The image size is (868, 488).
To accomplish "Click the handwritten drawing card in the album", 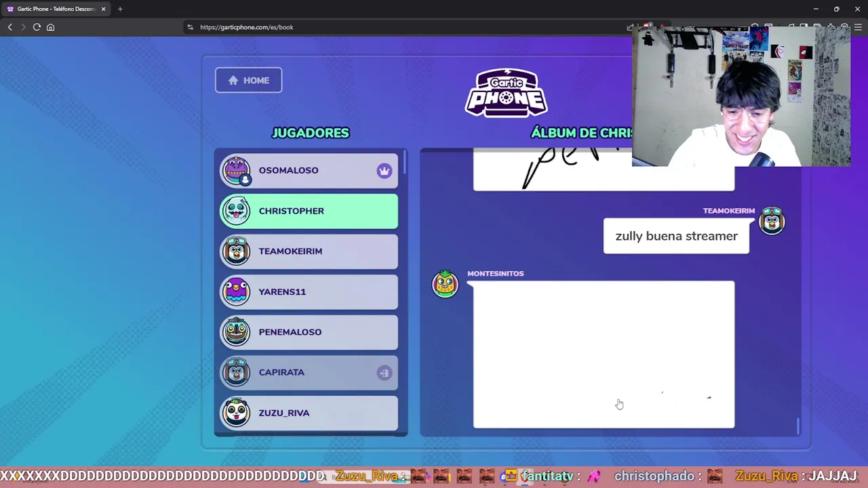I will [604, 170].
